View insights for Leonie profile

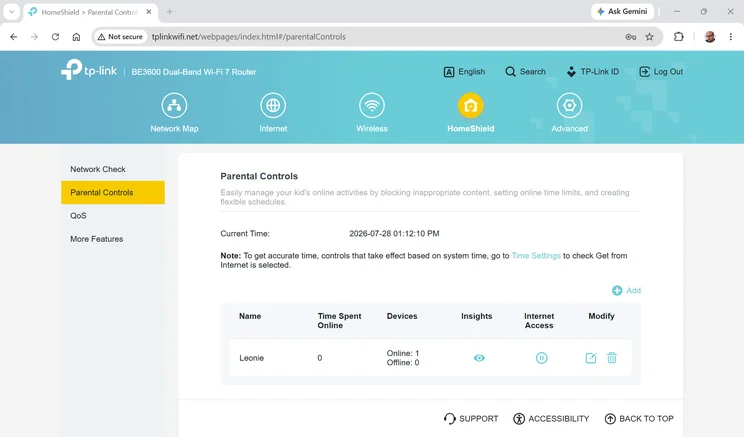479,358
